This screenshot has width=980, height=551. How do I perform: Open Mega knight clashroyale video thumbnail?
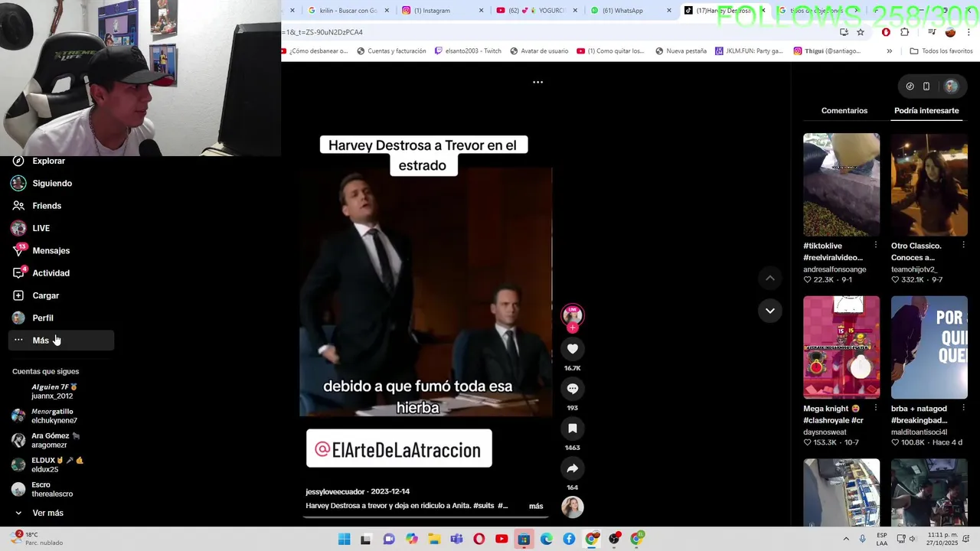841,347
